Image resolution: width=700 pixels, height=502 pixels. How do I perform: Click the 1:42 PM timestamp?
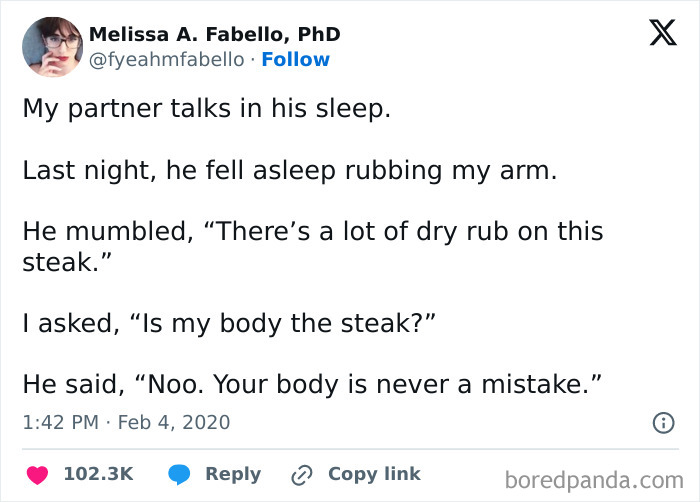(58, 423)
